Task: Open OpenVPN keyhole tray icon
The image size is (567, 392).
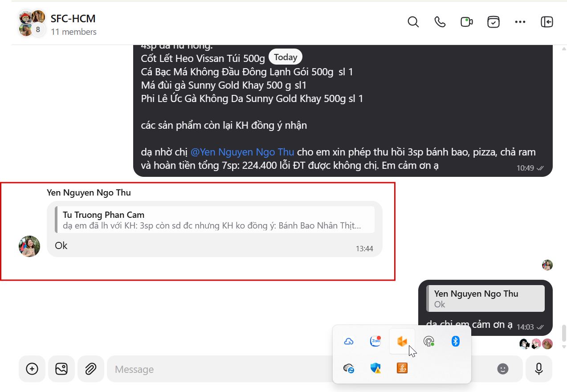Action: (x=429, y=342)
